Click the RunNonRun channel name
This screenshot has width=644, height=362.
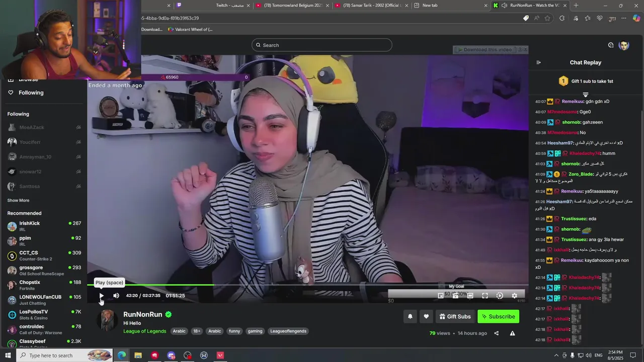[x=143, y=315]
